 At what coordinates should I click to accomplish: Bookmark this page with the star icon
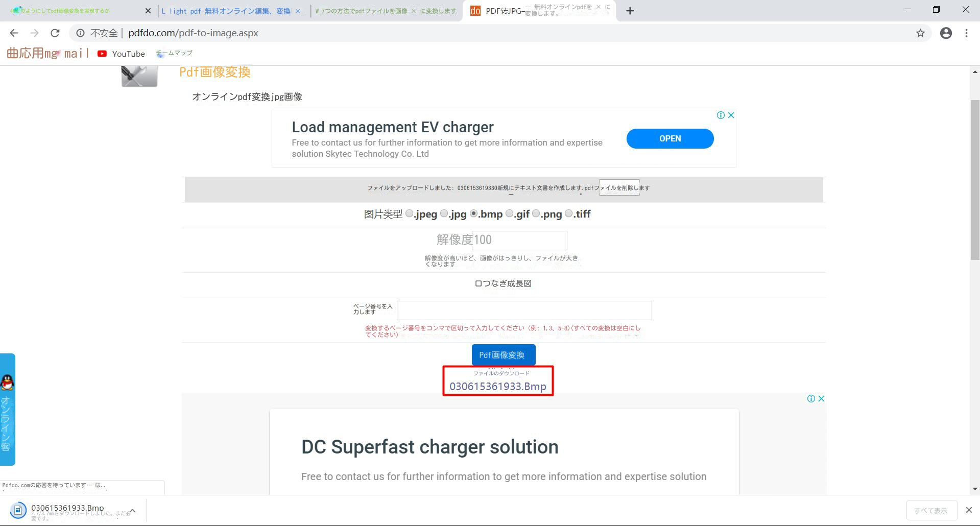(920, 33)
